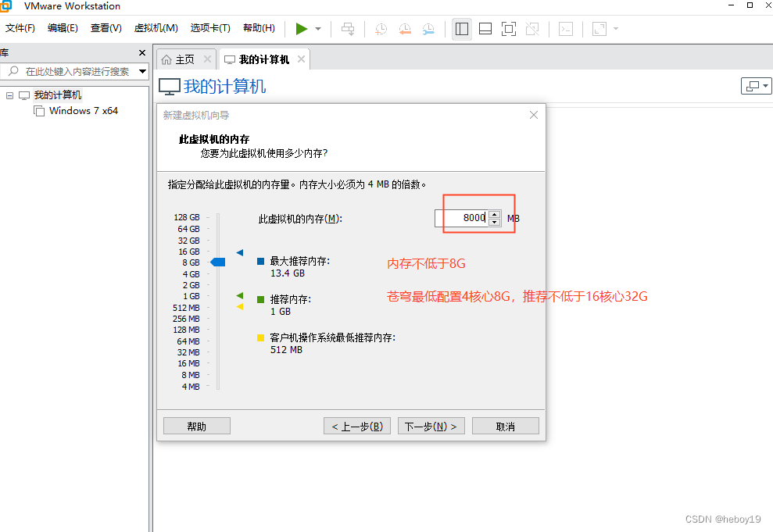Open the console view icon
The height and width of the screenshot is (532, 773).
click(566, 29)
